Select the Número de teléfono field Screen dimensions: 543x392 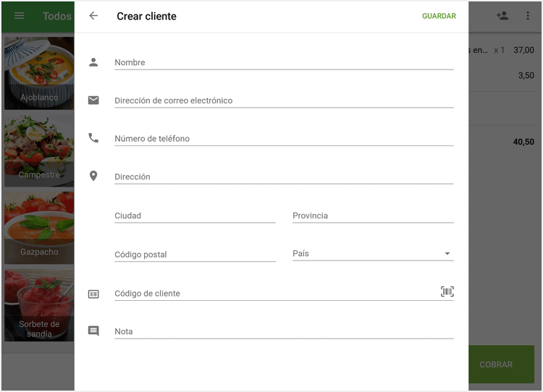coord(284,138)
